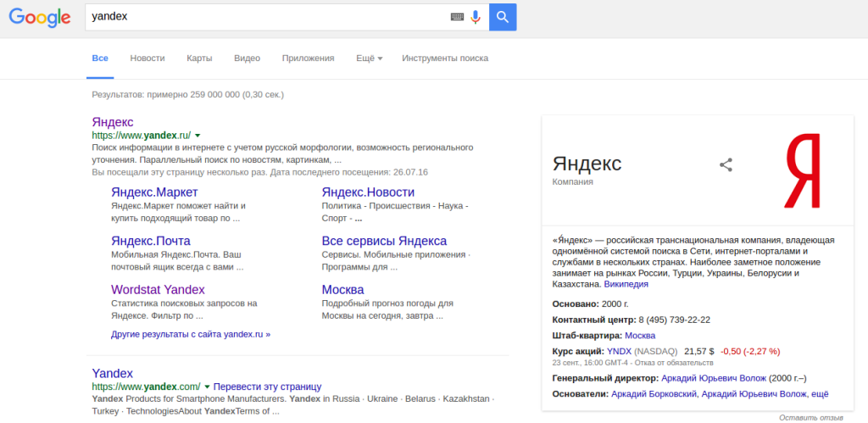Expand the yandex.ru result options arrow
The image size is (868, 423).
[198, 135]
